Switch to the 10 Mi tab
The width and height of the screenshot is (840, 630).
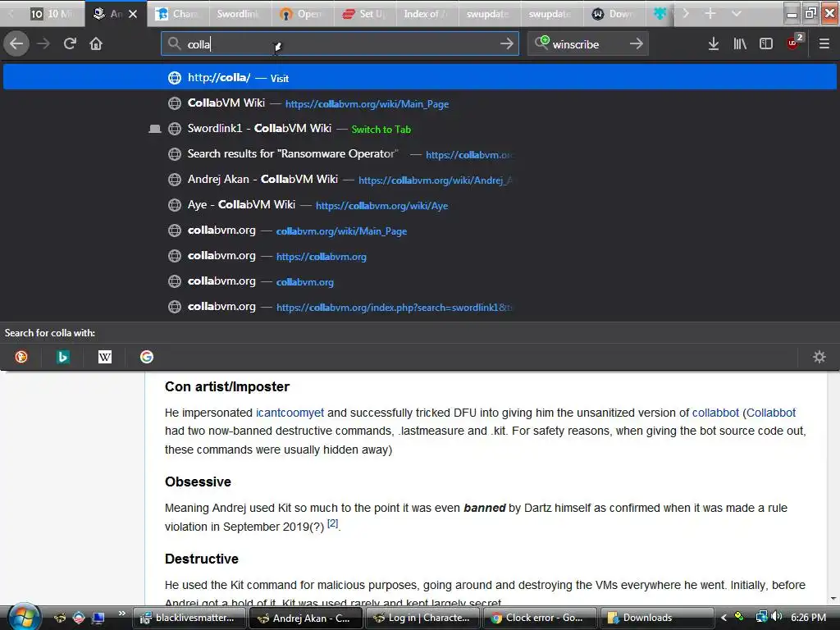pyautogui.click(x=52, y=14)
